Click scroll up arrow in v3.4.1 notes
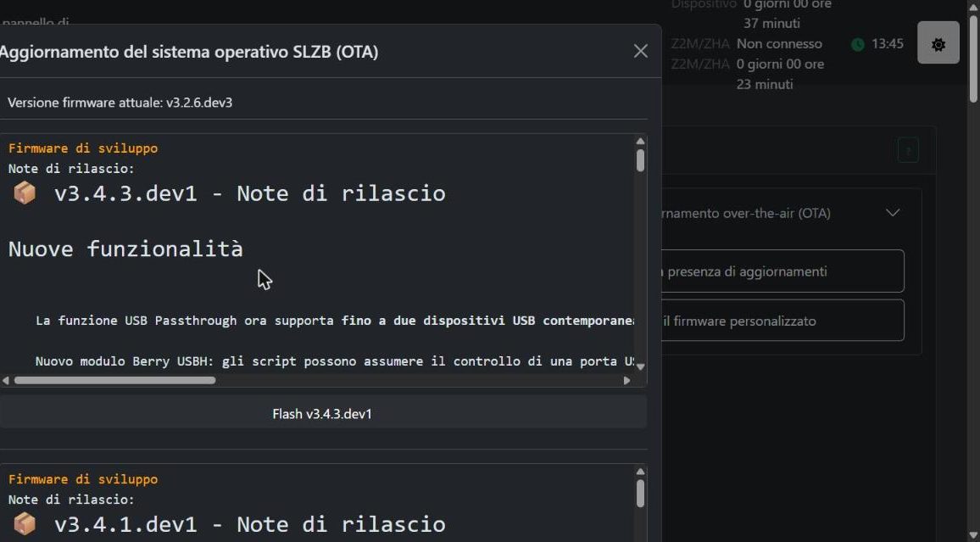Image resolution: width=980 pixels, height=542 pixels. click(x=640, y=472)
